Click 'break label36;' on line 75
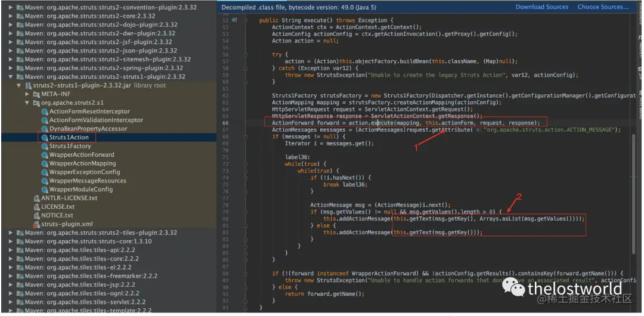 click(x=345, y=184)
